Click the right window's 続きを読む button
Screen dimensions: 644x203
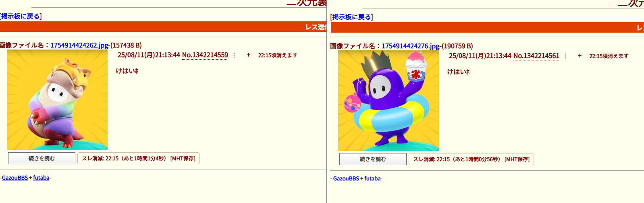coord(373,159)
